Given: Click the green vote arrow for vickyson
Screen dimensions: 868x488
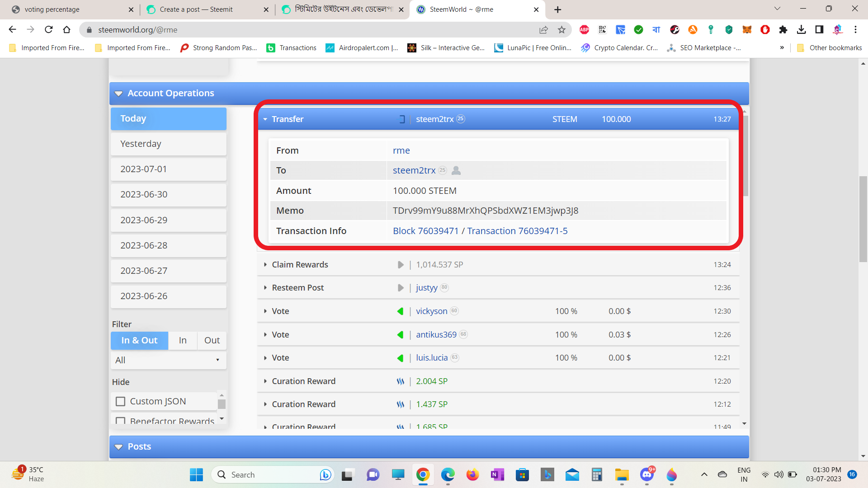Looking at the screenshot, I should (x=400, y=311).
